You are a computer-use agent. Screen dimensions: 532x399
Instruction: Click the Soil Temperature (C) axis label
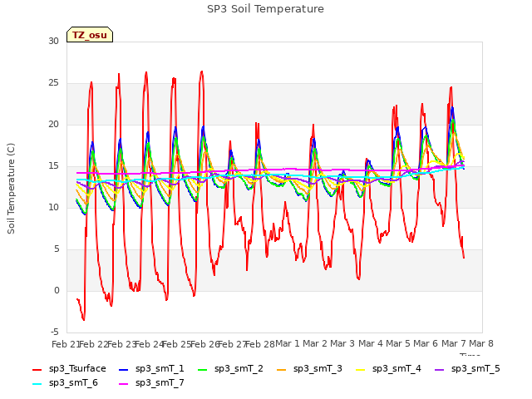[x=11, y=189]
